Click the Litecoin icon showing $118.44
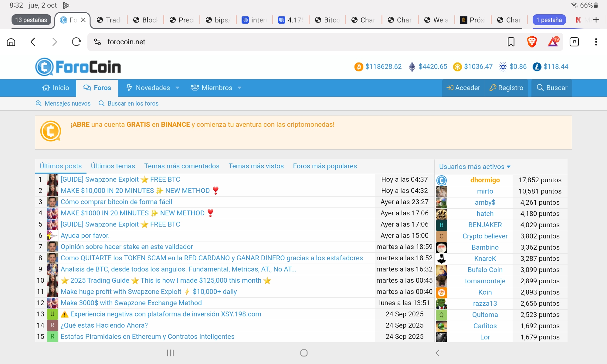 [537, 66]
